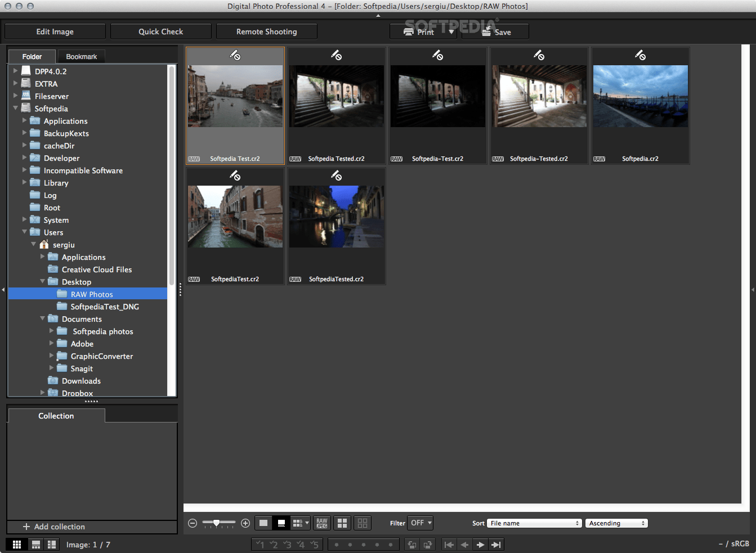Collapse the Desktop folder in tree
This screenshot has height=553, width=756.
point(43,281)
